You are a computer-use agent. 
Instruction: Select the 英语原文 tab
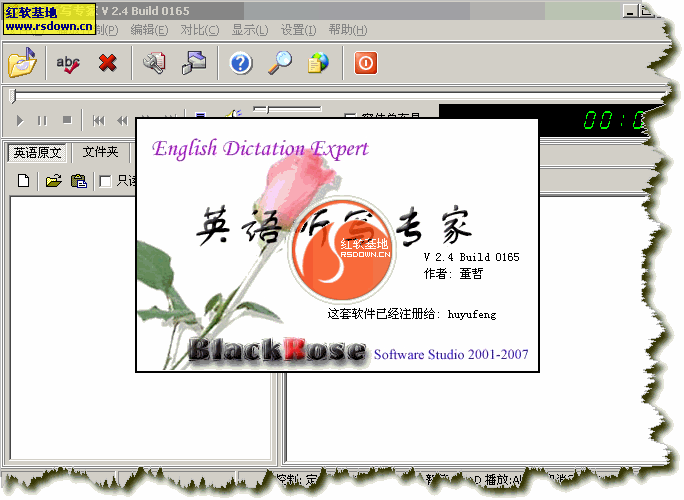pyautogui.click(x=37, y=153)
